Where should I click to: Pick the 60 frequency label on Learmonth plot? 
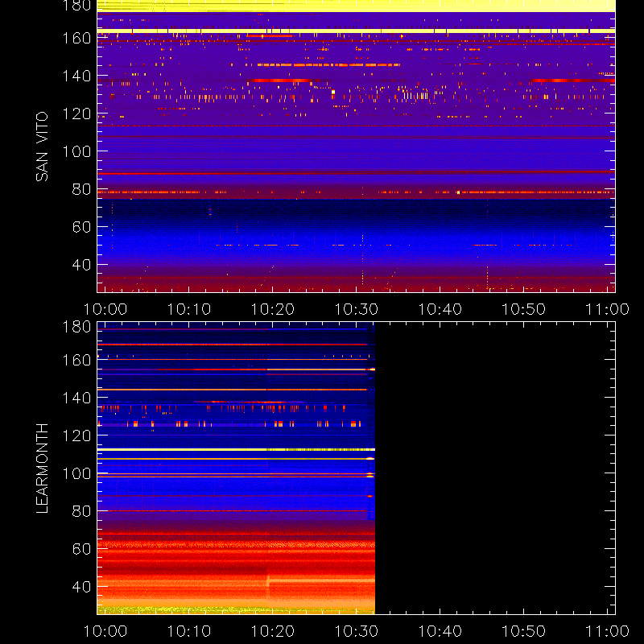coord(81,549)
